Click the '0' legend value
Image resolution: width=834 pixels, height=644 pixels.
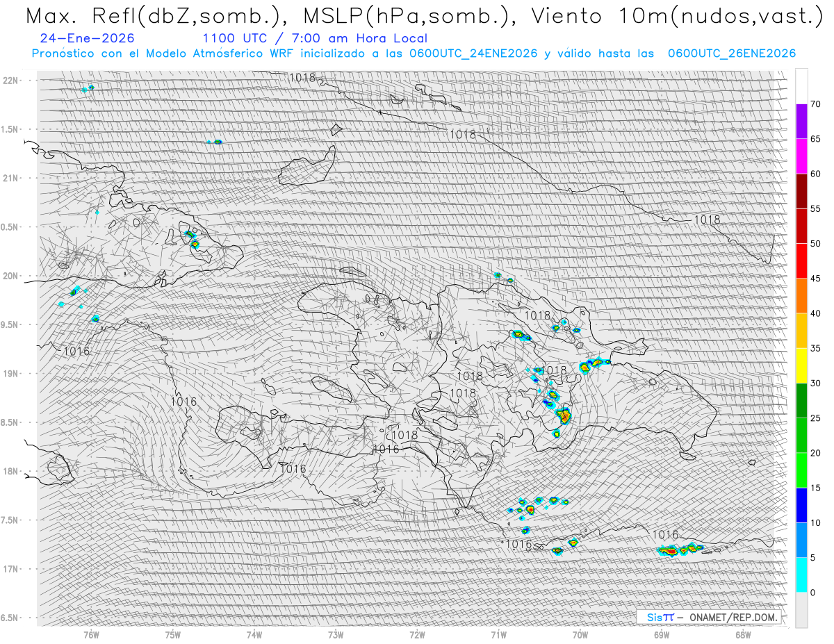(812, 593)
